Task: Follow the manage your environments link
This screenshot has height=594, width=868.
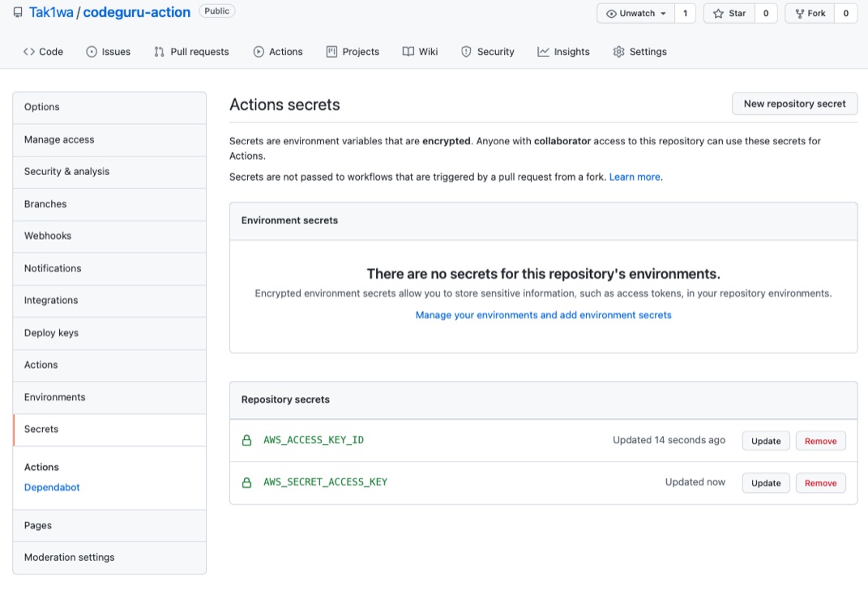Action: tap(544, 314)
